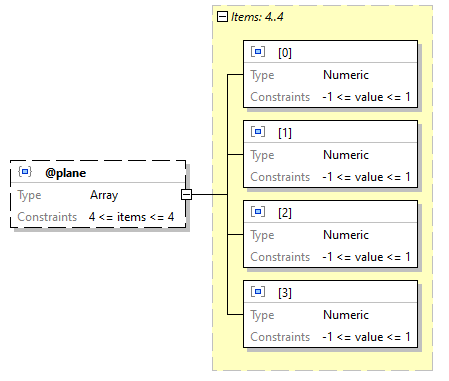Select the [3] item header
449x381 pixels.
[x=330, y=292]
